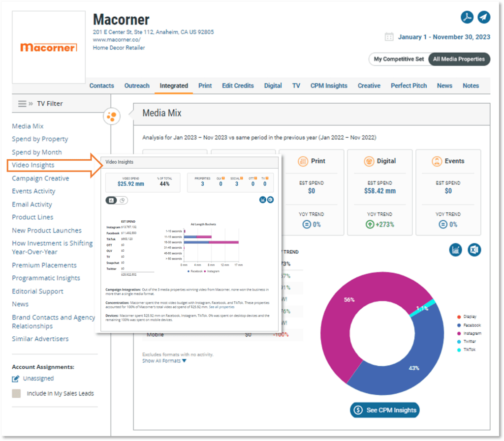Open Premium Placements in the sidebar
The height and width of the screenshot is (441, 504).
[x=44, y=265]
